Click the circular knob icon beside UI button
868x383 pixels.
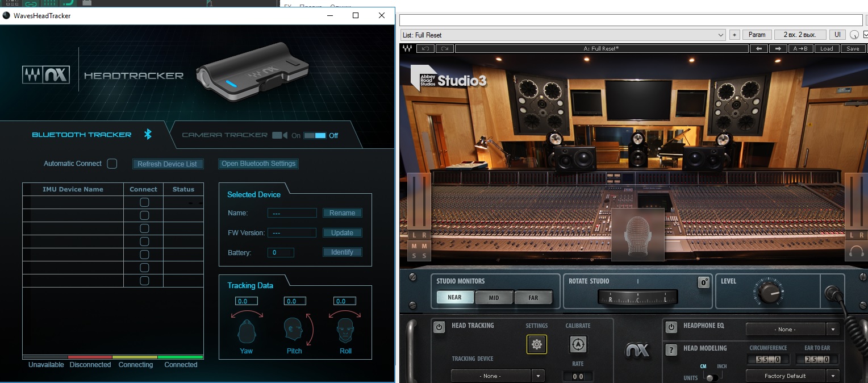(x=854, y=35)
